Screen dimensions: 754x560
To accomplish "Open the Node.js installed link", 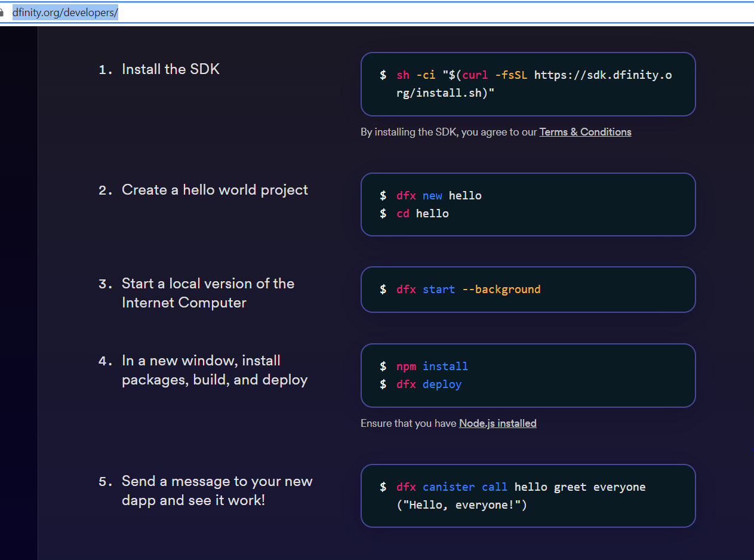I will point(497,423).
